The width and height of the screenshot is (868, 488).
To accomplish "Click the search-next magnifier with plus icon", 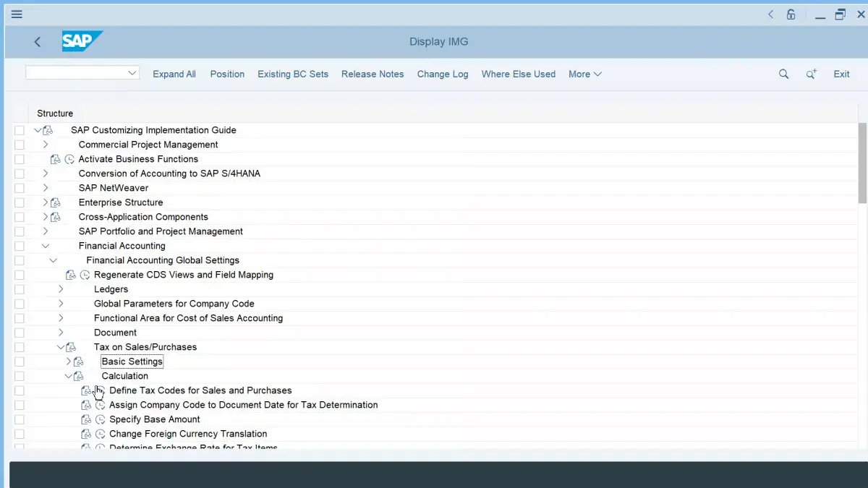I will 812,74.
